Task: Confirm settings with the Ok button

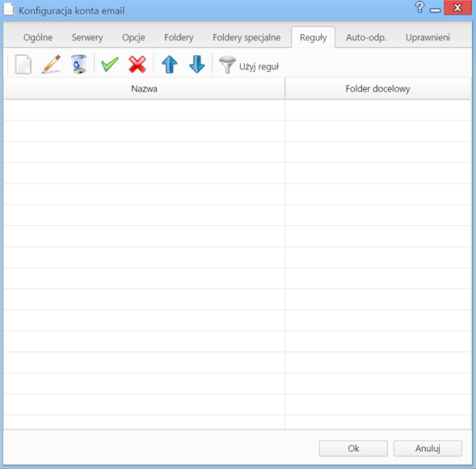Action: [353, 448]
